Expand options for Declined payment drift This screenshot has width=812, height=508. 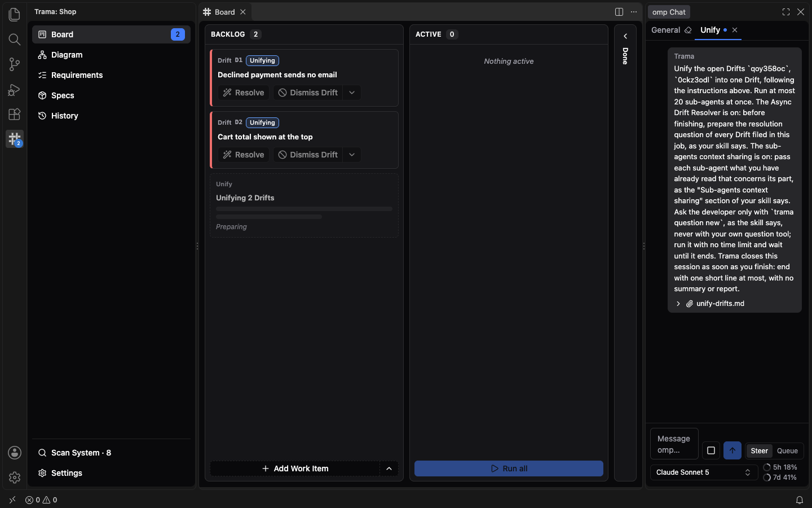pos(352,93)
